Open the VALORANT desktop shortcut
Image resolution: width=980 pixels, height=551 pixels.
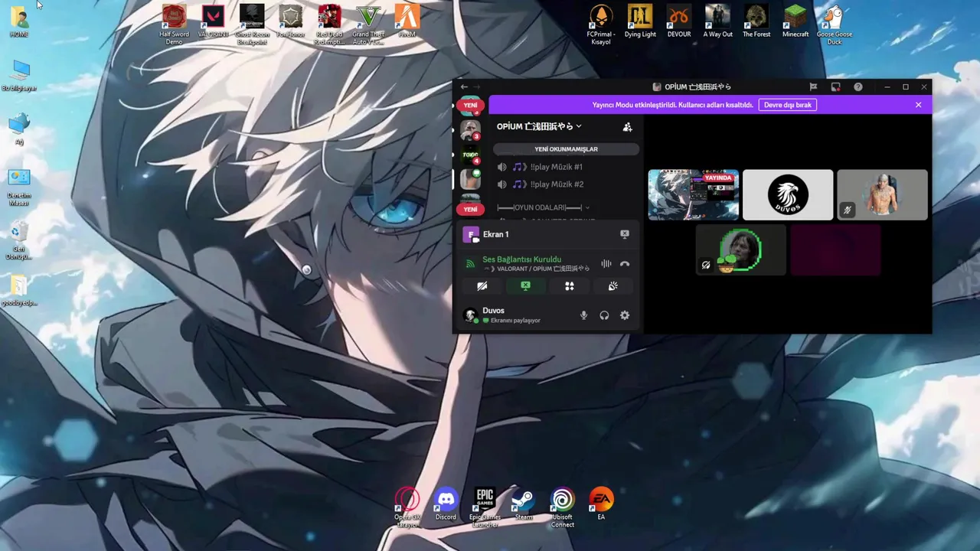pyautogui.click(x=213, y=21)
